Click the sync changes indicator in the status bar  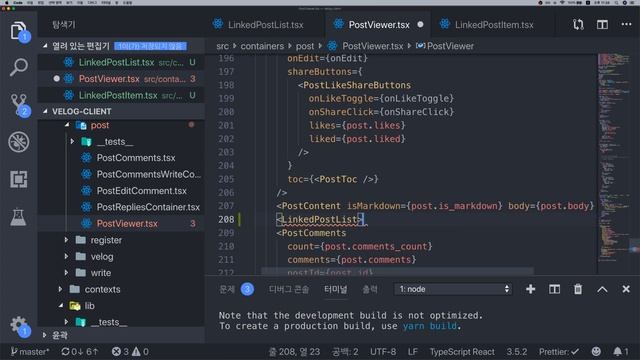click(x=80, y=351)
